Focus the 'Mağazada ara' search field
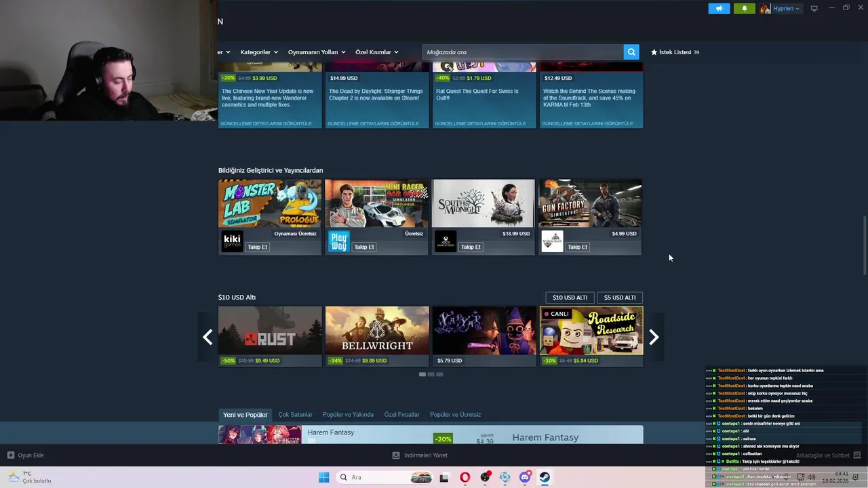This screenshot has height=488, width=868. [523, 52]
